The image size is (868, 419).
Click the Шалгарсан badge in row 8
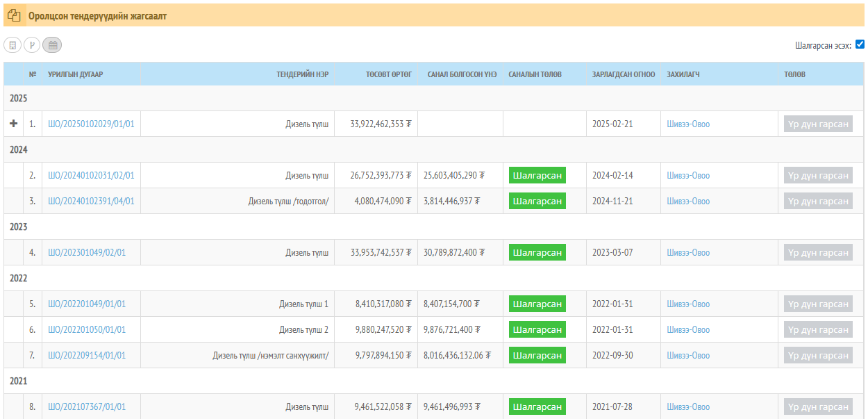click(537, 407)
